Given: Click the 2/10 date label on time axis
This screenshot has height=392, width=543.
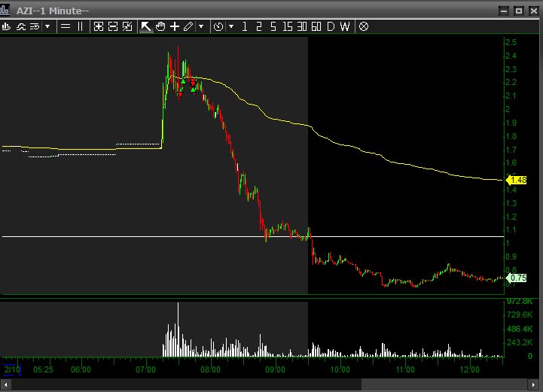Looking at the screenshot, I should [12, 369].
